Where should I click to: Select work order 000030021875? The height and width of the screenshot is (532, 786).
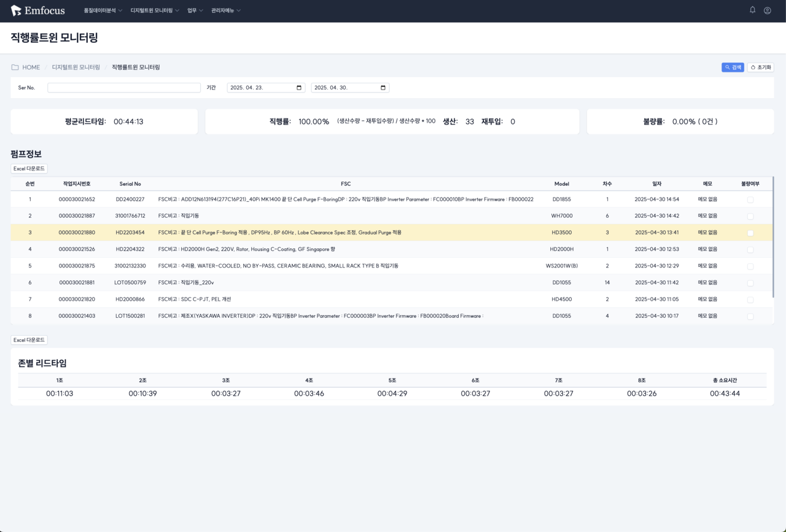point(77,266)
